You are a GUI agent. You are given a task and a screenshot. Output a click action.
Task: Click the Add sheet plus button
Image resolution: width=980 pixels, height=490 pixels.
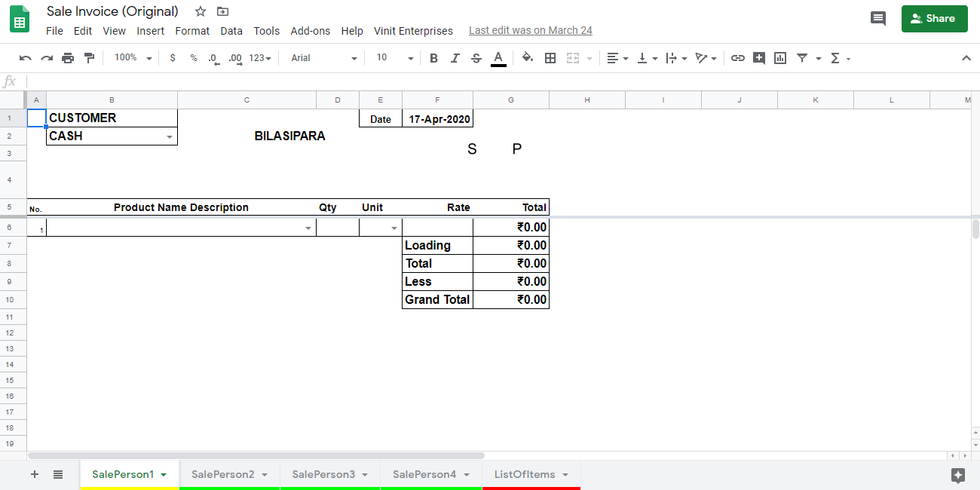pos(34,474)
